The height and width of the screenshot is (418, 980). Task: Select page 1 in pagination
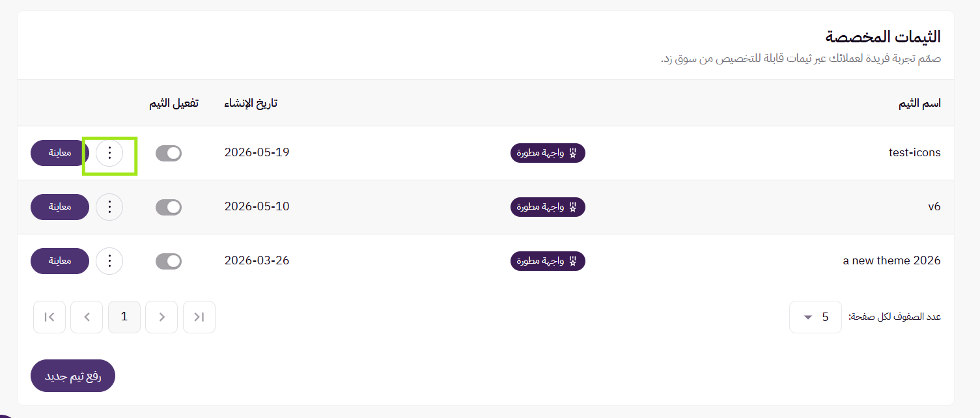tap(124, 317)
